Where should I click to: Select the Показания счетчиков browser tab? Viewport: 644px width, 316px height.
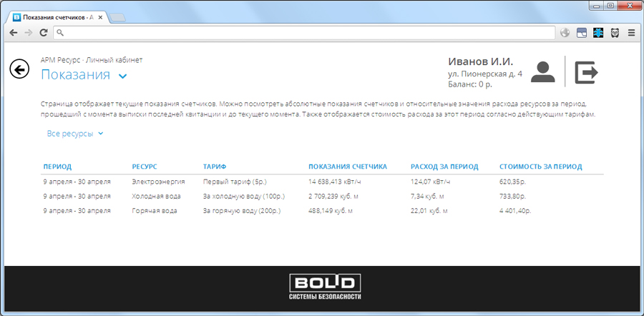[x=57, y=16]
